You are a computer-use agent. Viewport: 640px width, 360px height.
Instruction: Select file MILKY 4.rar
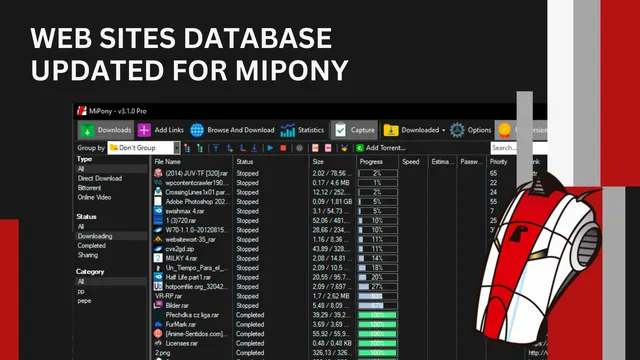(x=181, y=258)
